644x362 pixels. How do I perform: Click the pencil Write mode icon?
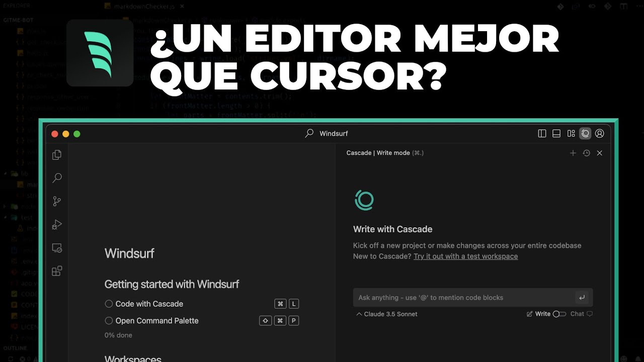[x=529, y=314]
